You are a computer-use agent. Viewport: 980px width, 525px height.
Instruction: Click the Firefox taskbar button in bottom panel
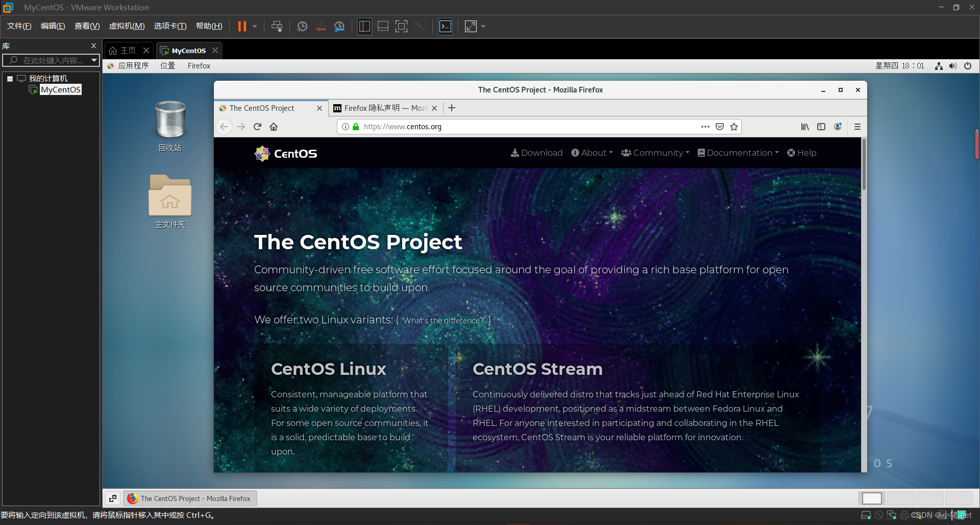190,498
